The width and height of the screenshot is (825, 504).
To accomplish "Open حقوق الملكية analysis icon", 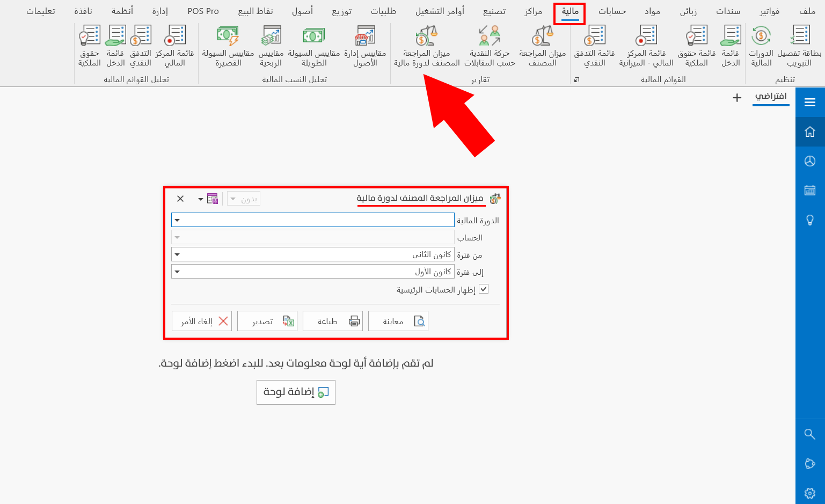I will click(x=90, y=47).
